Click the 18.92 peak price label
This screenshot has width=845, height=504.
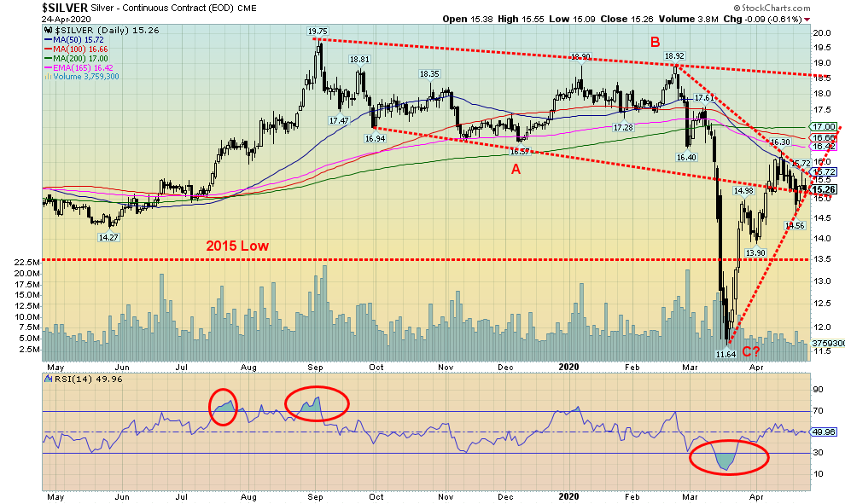(x=676, y=56)
